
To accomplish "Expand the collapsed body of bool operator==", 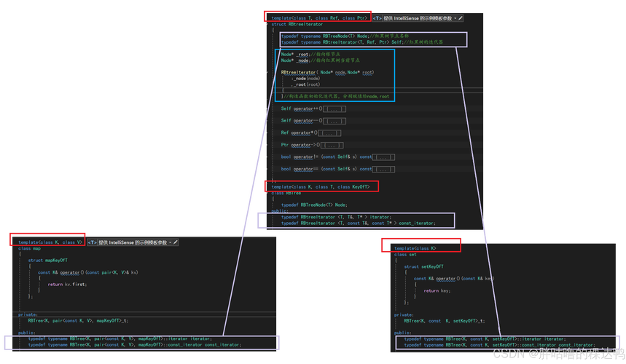I will click(383, 170).
